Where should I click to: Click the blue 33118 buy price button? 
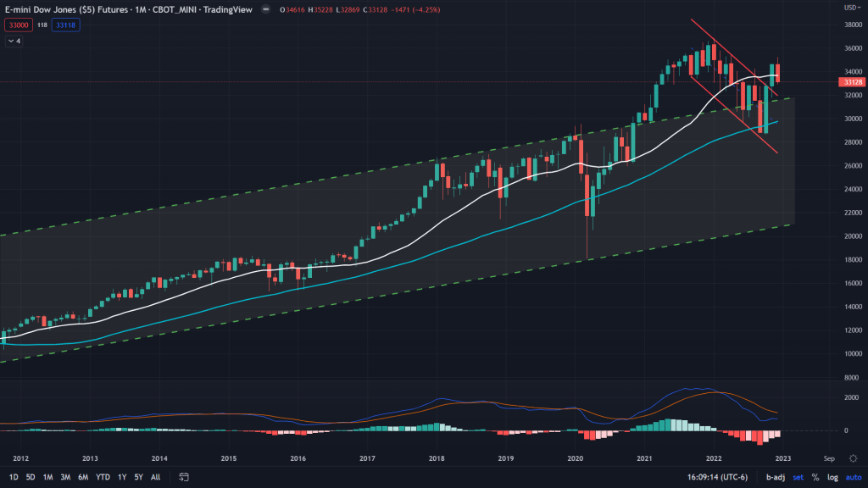click(x=66, y=25)
